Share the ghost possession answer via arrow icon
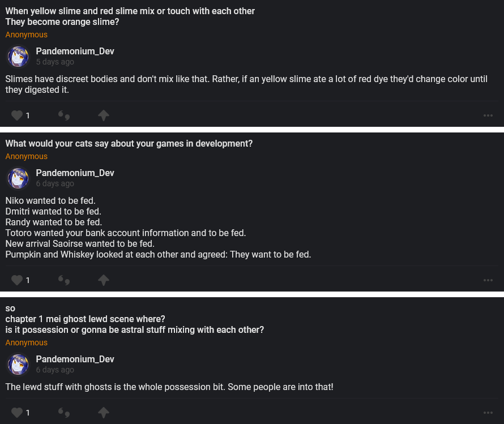 tap(103, 413)
